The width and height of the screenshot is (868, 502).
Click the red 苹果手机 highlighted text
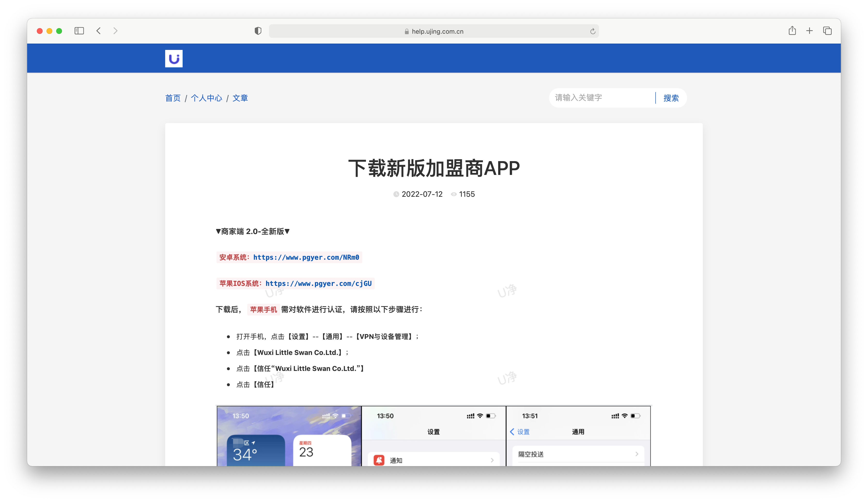coord(263,309)
